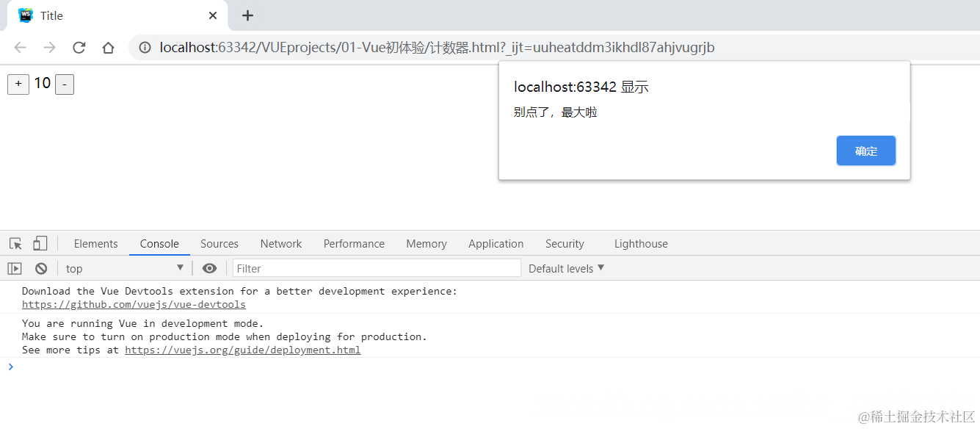The width and height of the screenshot is (980, 429).
Task: Toggle the live expression eye icon
Action: 209,268
